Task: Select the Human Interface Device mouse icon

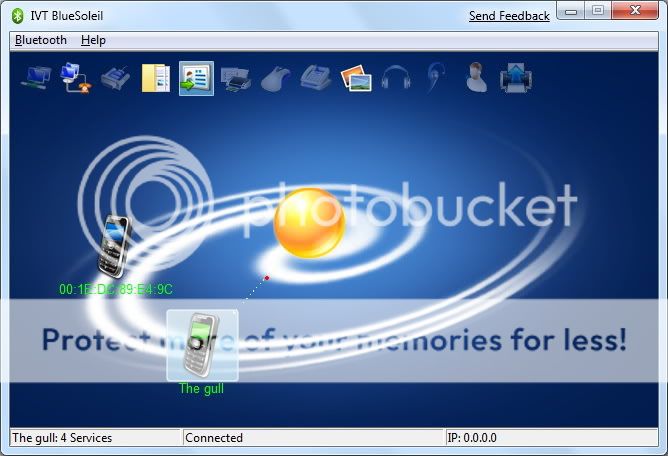Action: pos(276,78)
